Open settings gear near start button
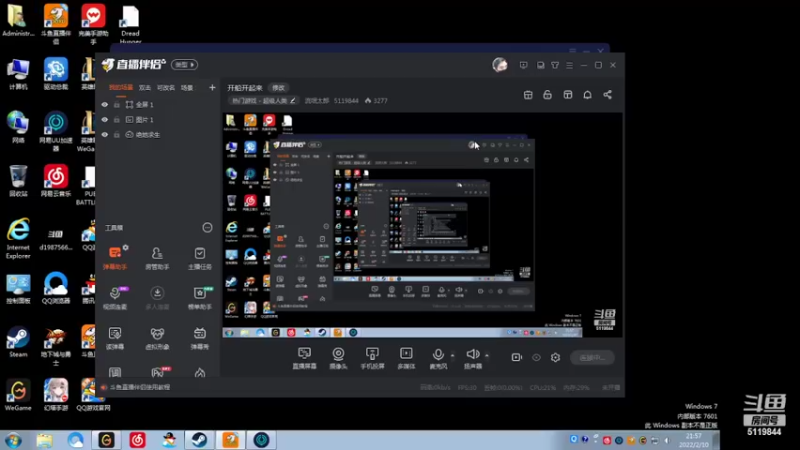The image size is (800, 450). click(555, 357)
